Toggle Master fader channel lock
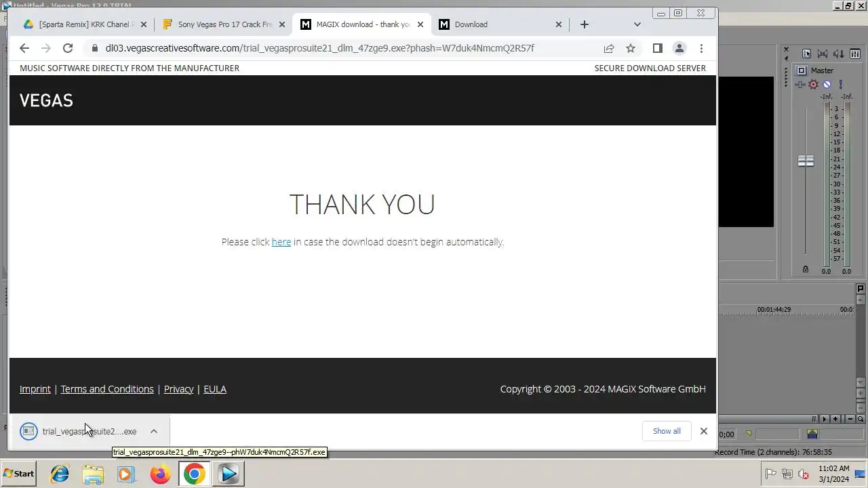 click(806, 269)
